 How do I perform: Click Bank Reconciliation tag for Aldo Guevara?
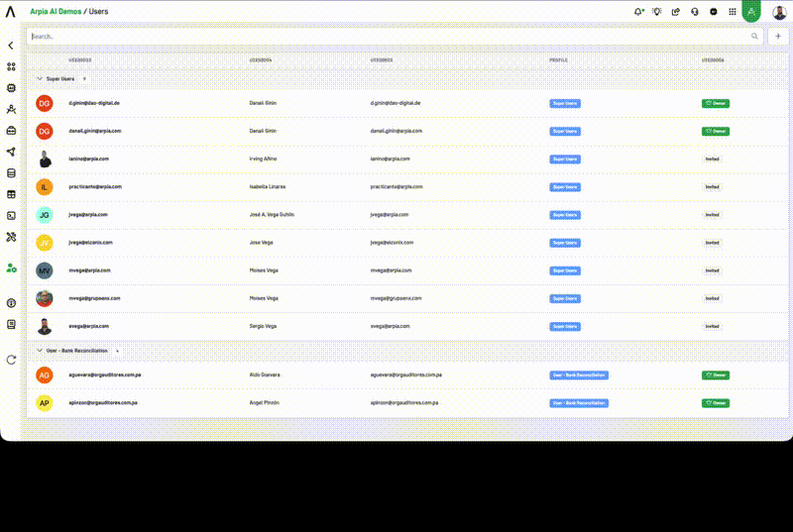tap(579, 374)
